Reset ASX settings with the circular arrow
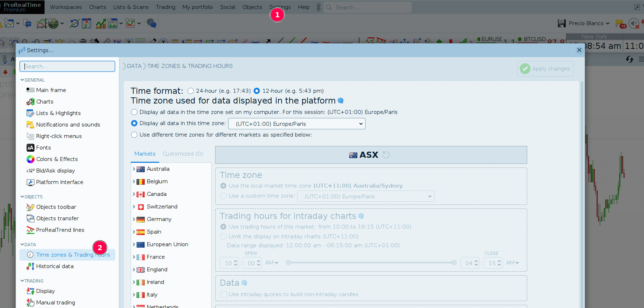 (x=386, y=155)
